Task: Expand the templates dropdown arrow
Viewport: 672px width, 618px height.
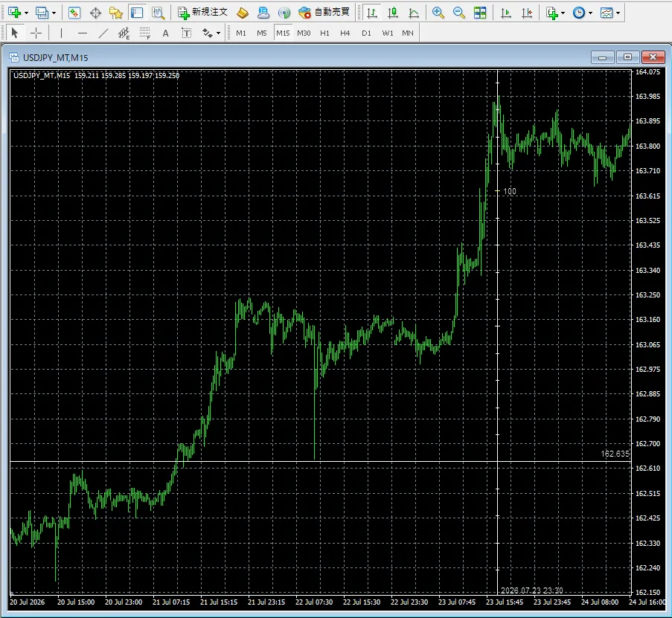Action: (618, 13)
